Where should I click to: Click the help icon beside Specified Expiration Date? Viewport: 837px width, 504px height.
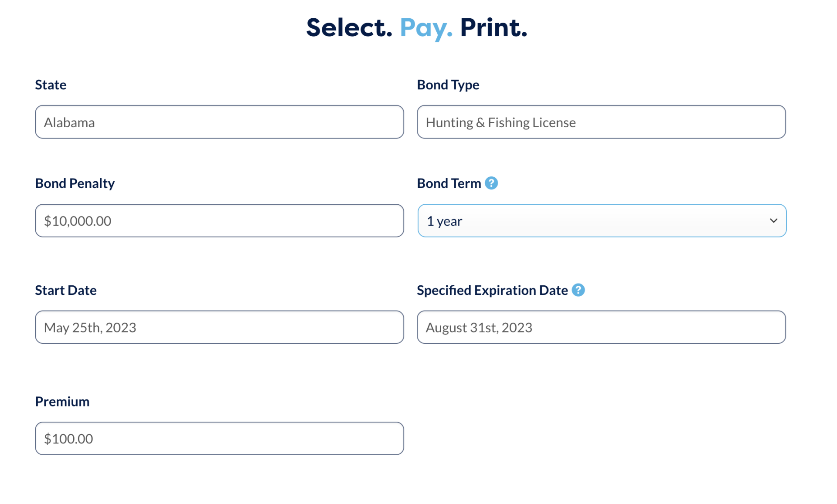pos(578,290)
